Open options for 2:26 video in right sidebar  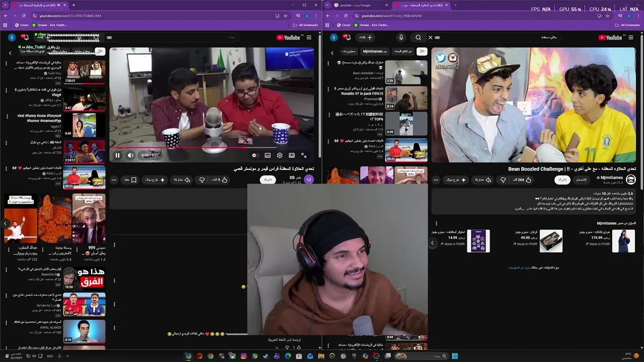329,63
